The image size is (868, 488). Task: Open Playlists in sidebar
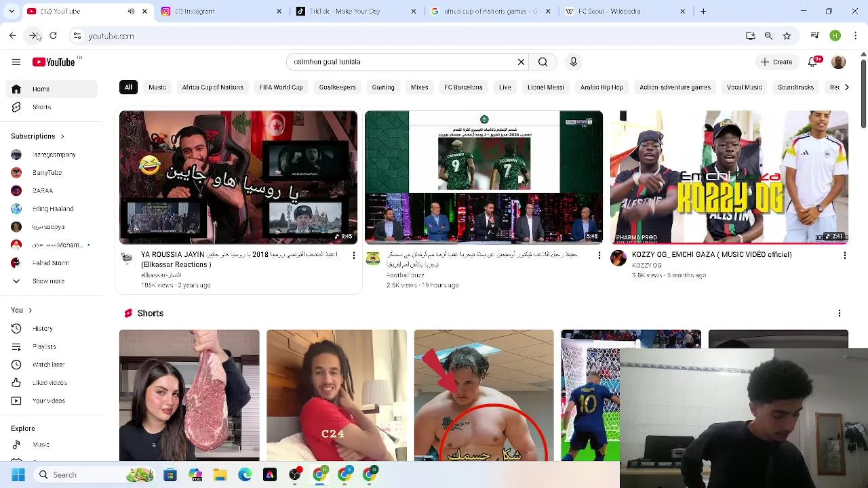tap(52, 347)
